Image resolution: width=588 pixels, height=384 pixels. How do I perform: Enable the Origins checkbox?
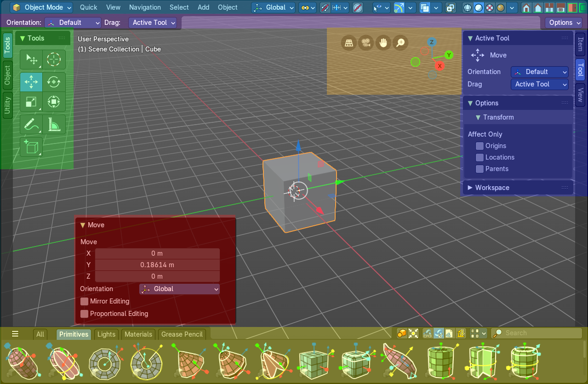pyautogui.click(x=480, y=146)
